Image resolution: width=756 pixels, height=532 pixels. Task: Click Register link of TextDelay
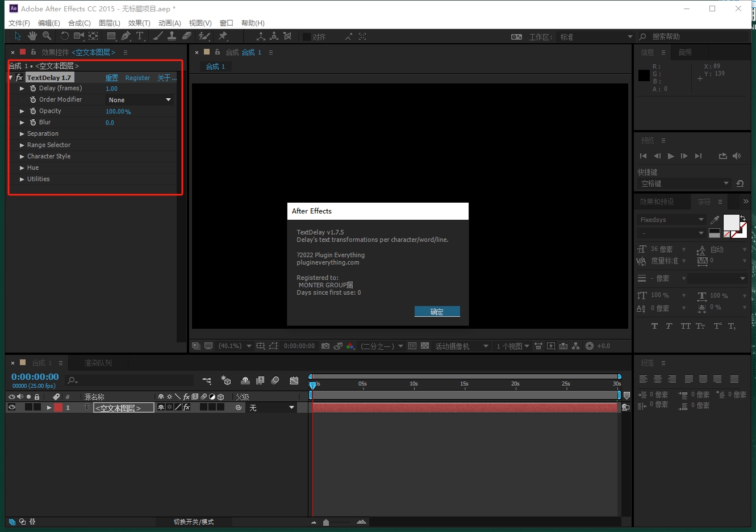(137, 78)
